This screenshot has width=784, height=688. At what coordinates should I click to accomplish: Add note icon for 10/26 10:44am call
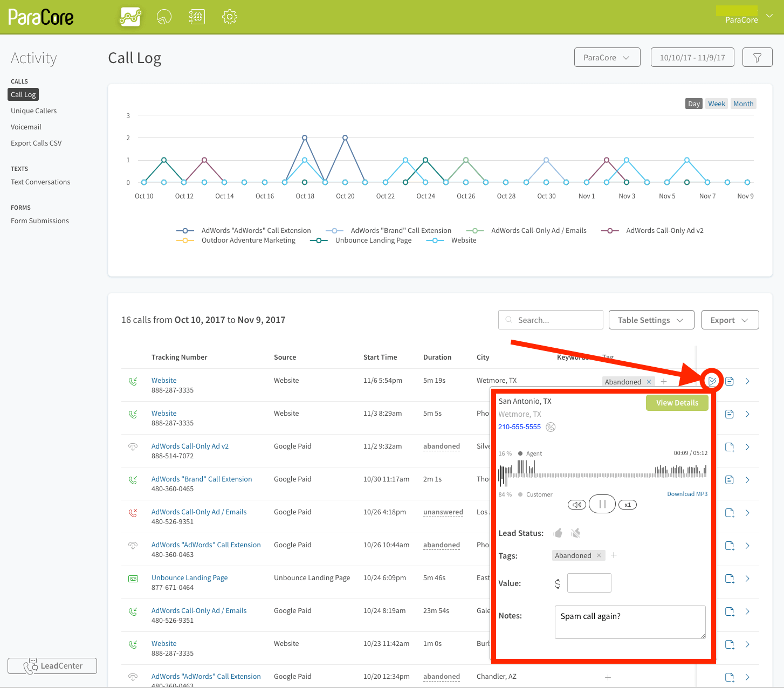730,546
